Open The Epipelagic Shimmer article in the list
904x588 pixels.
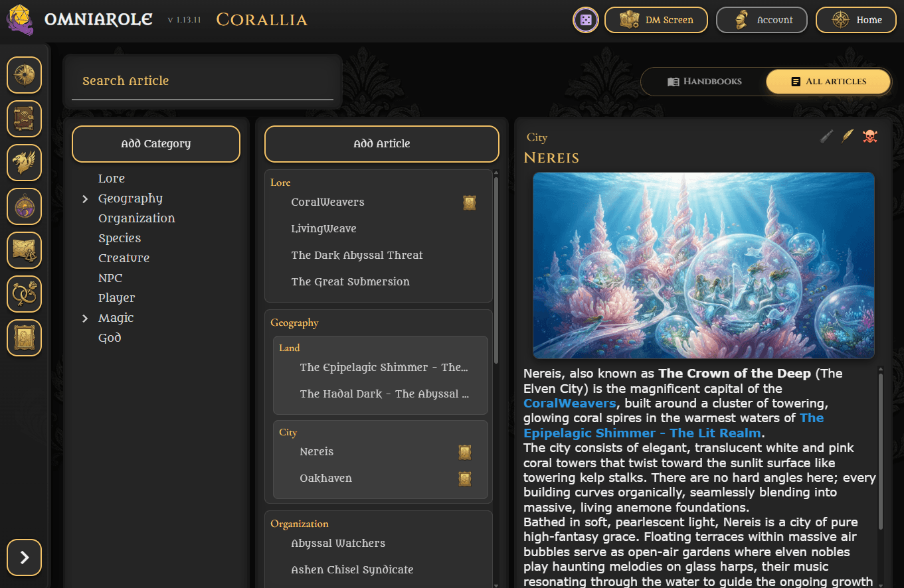point(384,368)
